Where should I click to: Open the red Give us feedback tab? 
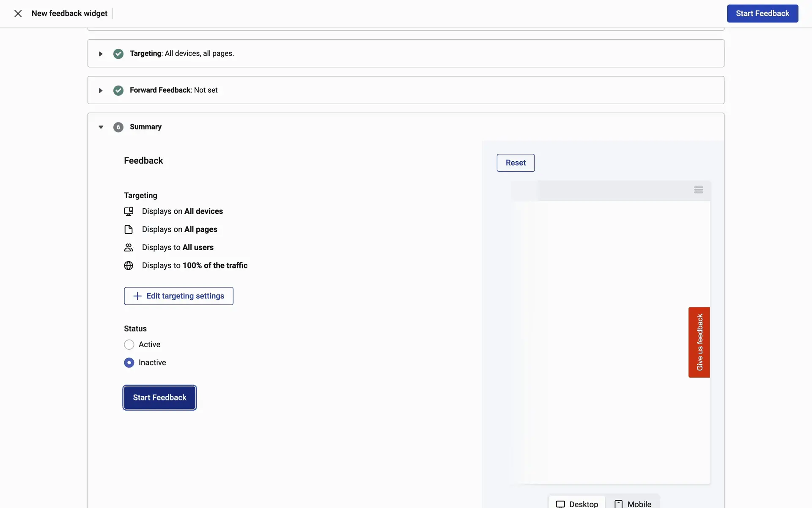699,342
